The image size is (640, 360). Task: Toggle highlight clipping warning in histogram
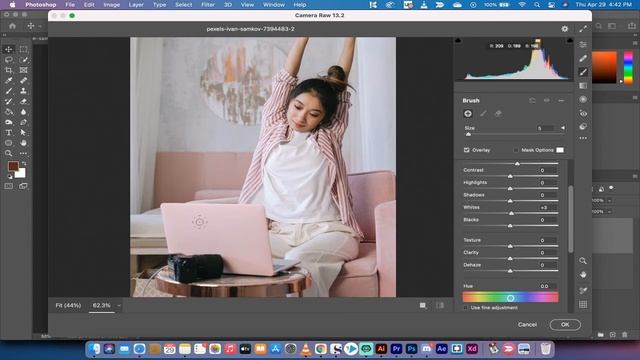click(x=569, y=40)
